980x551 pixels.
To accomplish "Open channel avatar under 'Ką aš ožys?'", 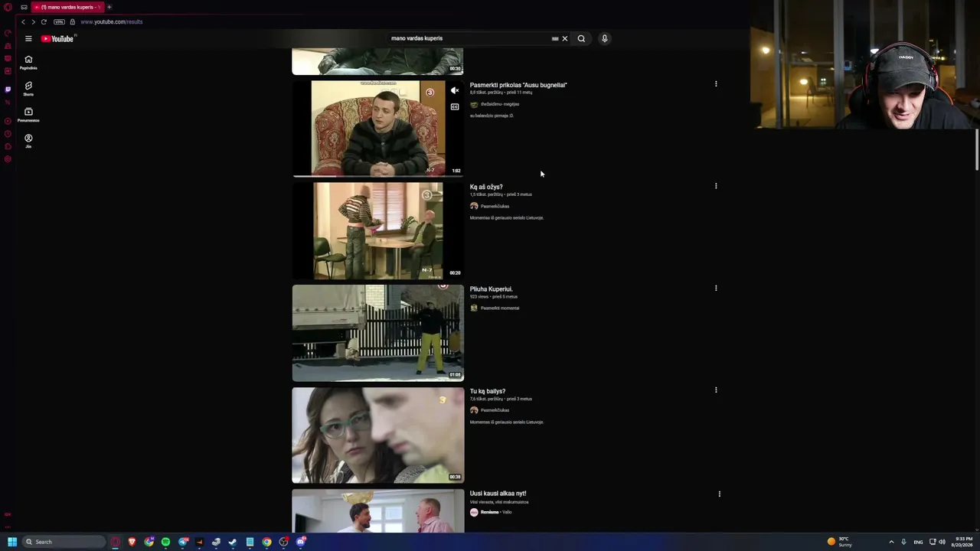I will (474, 206).
